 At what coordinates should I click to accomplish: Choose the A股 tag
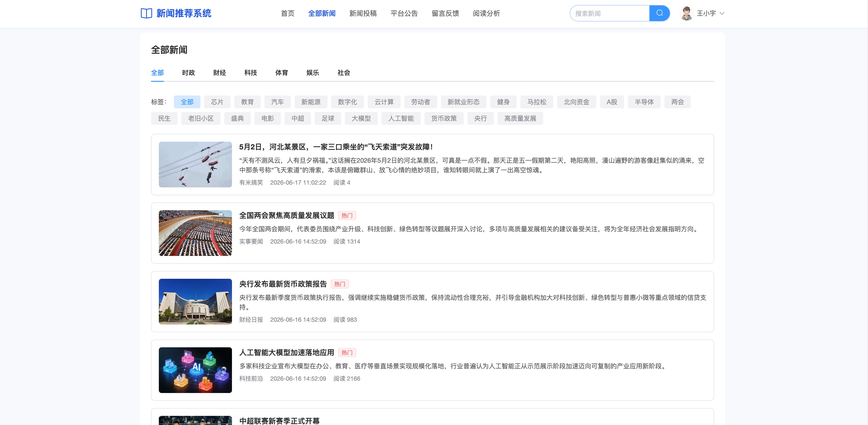pos(612,102)
